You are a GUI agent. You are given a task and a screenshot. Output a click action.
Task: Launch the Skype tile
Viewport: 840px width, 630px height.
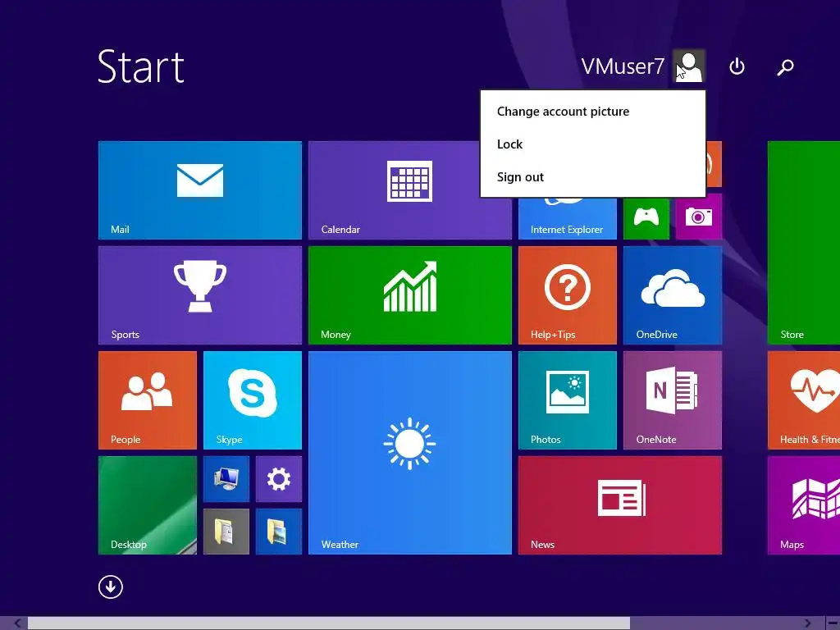253,400
